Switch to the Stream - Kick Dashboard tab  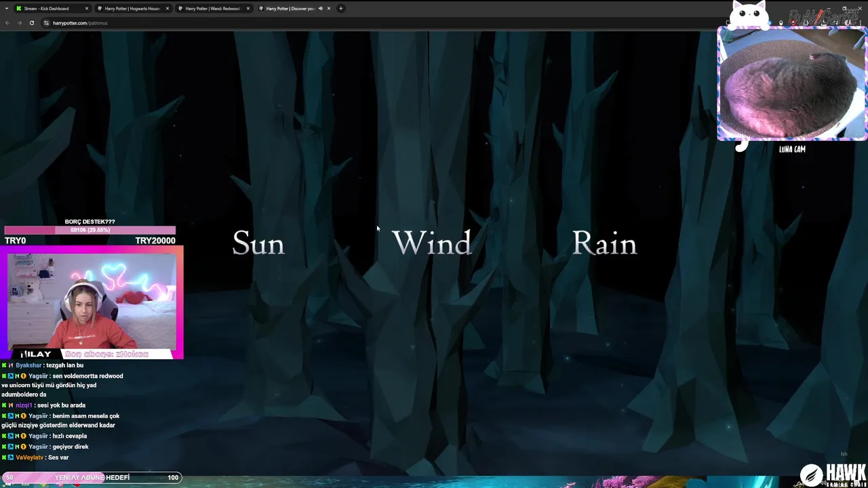click(x=52, y=9)
